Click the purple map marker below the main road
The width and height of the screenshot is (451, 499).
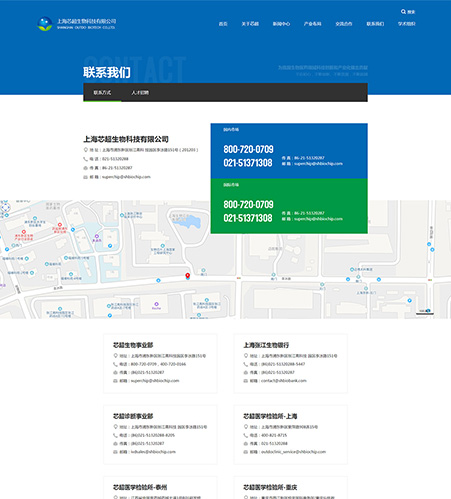(156, 304)
